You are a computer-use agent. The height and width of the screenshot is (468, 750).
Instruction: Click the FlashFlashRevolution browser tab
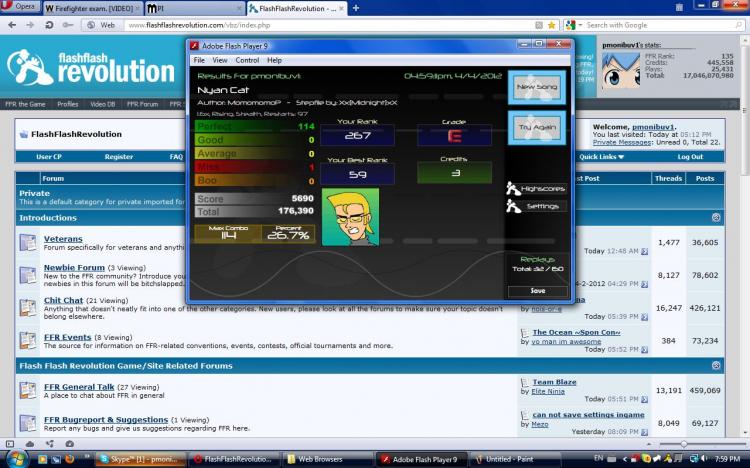point(297,8)
